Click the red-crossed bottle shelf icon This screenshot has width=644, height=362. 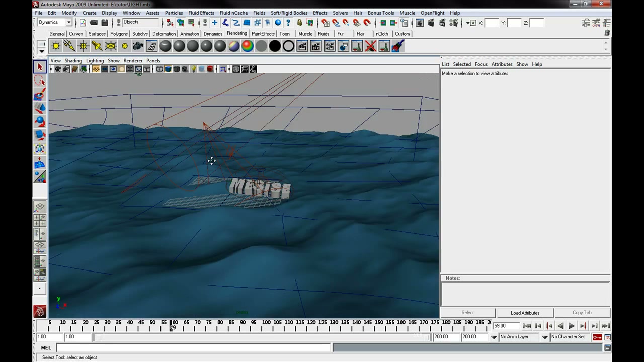(371, 46)
